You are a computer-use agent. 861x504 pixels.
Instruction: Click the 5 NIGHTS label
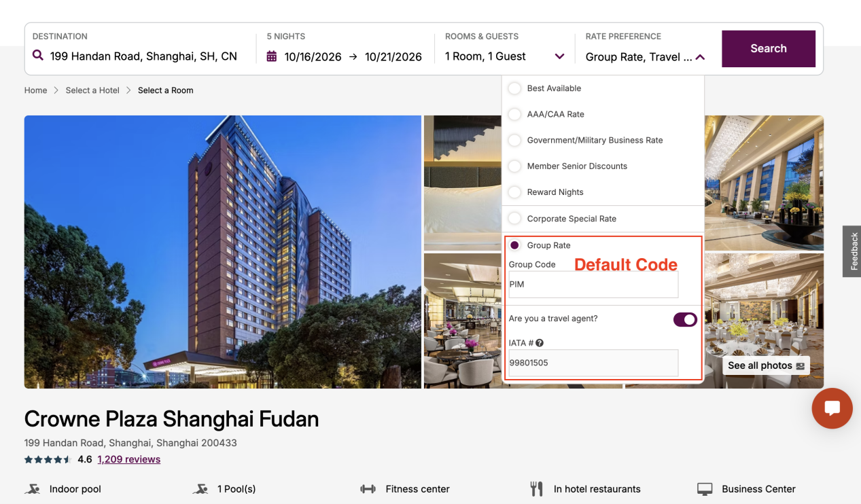click(286, 37)
